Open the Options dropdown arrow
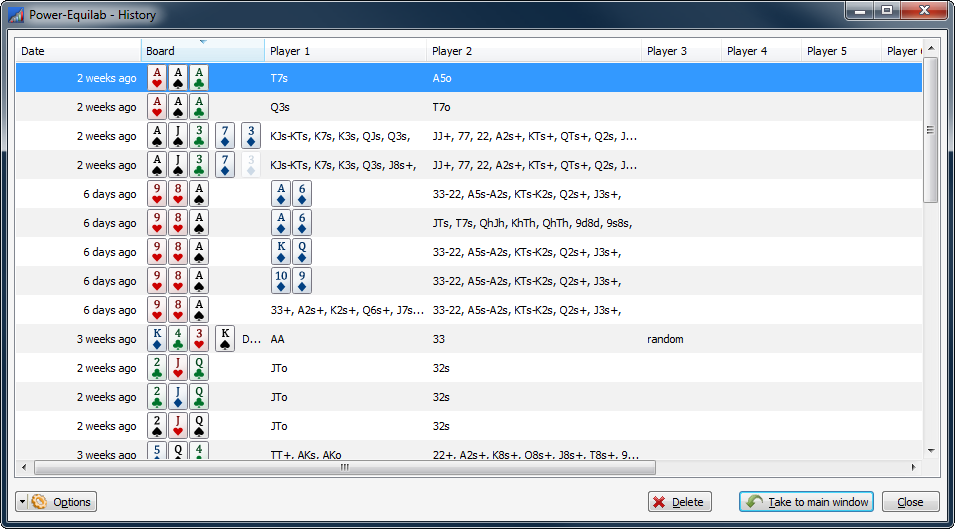955x529 pixels. [22, 502]
